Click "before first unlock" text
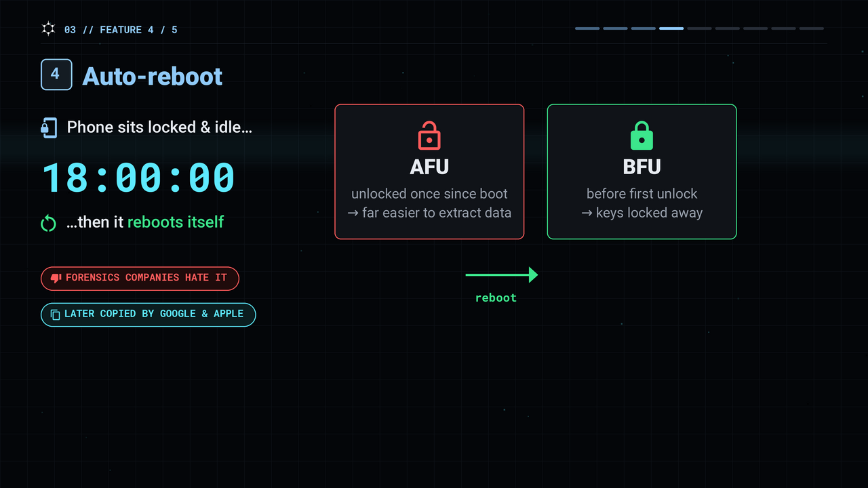 coord(642,194)
